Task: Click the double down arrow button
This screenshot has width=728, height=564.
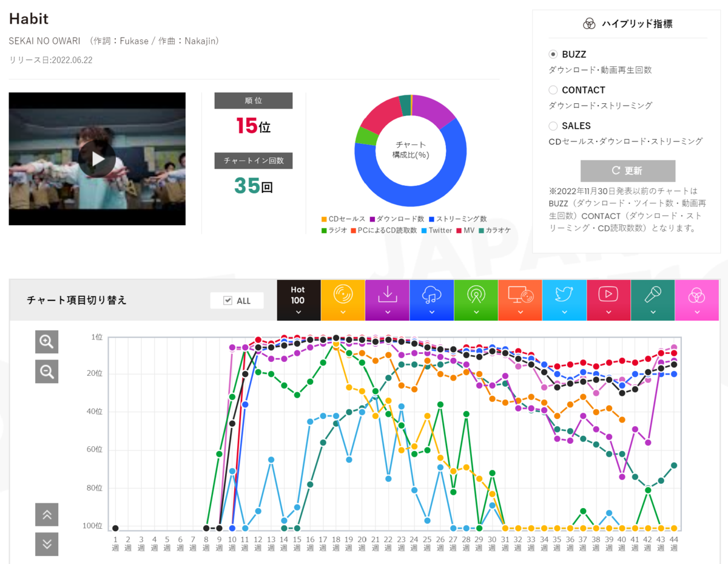Action: [x=47, y=544]
